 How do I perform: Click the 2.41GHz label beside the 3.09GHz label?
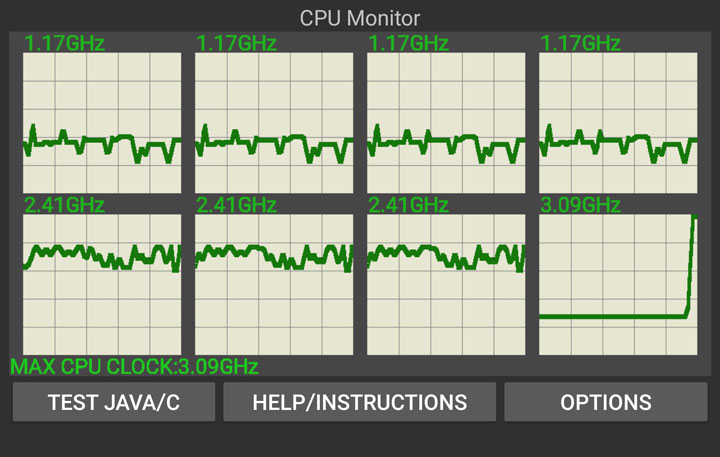click(408, 205)
